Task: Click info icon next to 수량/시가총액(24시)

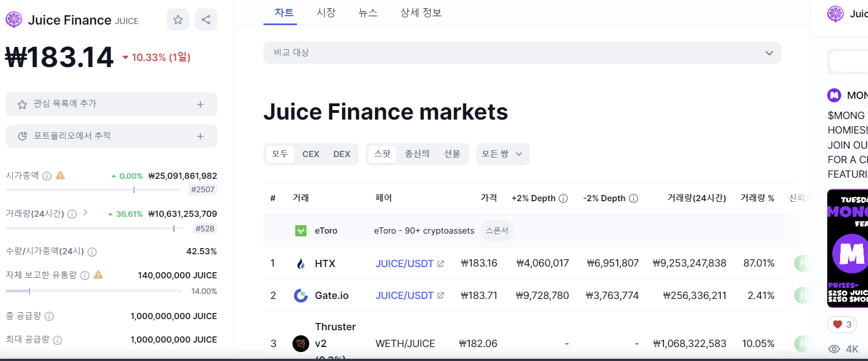Action: 92,252
